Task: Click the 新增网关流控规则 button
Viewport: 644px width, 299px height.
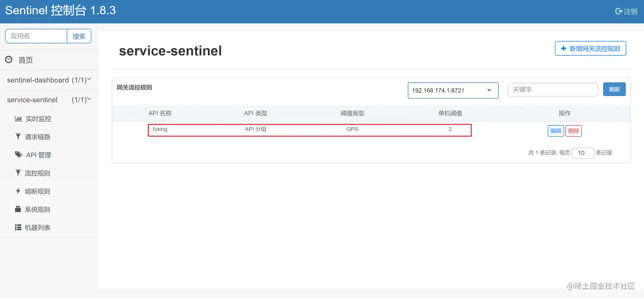Action: tap(590, 48)
